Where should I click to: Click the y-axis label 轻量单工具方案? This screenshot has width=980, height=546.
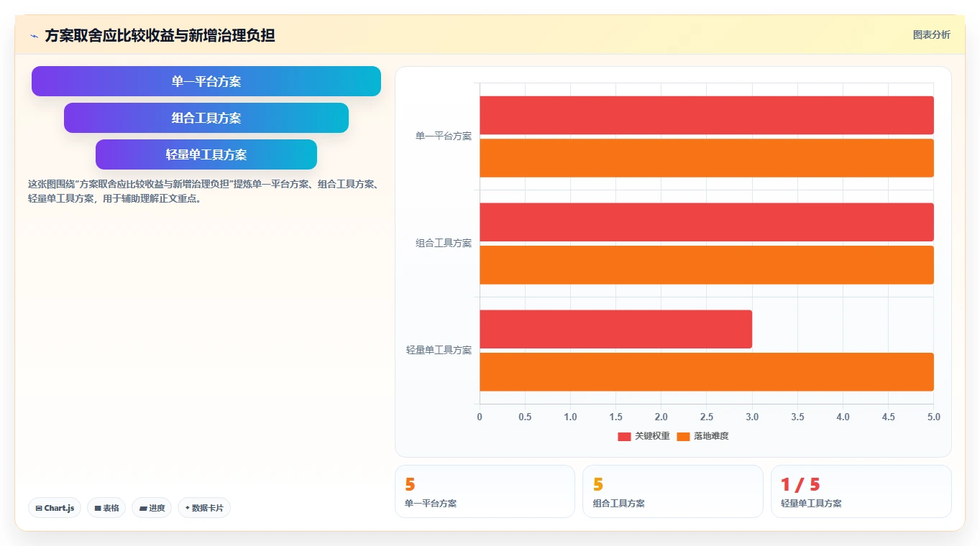pos(439,350)
